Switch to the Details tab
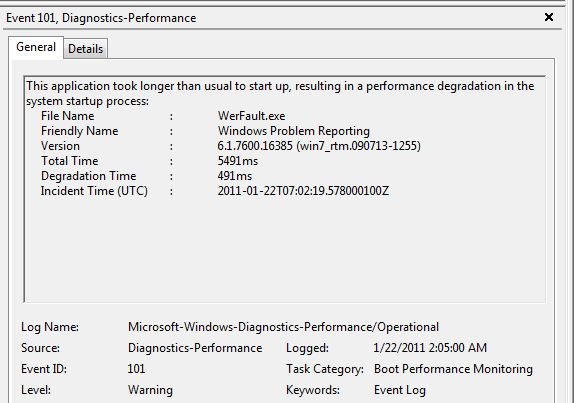574x403 pixels. (86, 49)
